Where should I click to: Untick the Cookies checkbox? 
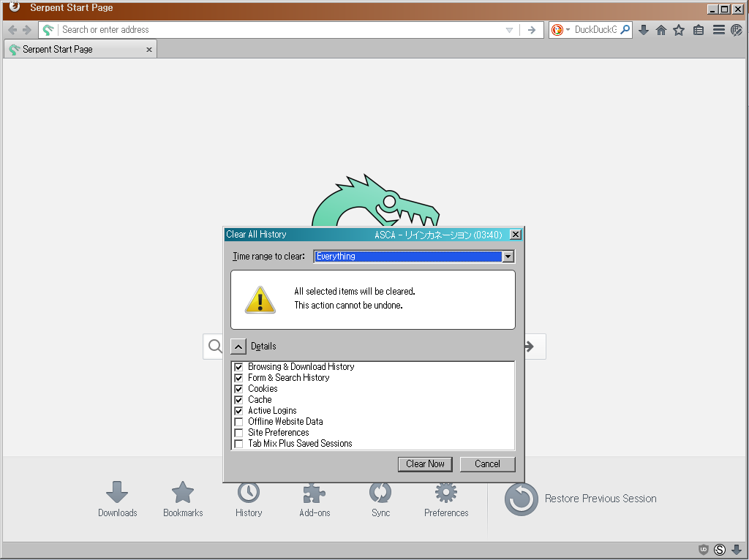238,389
